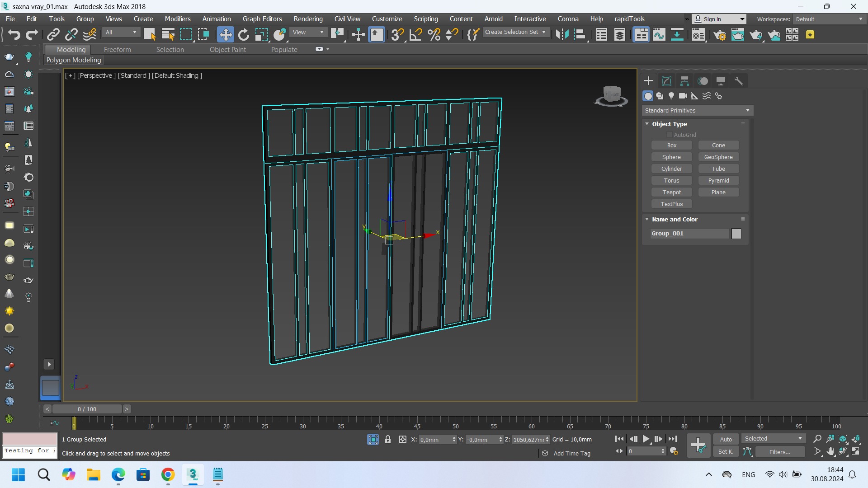The image size is (868, 488).
Task: Open the Utilities wrench panel tab
Action: 739,81
